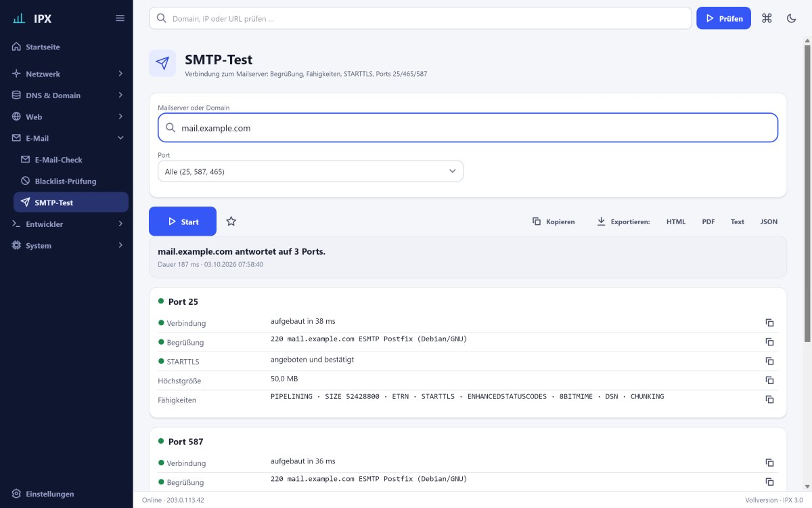
Task: Click the SMTP-Test paper plane header icon
Action: 162,63
